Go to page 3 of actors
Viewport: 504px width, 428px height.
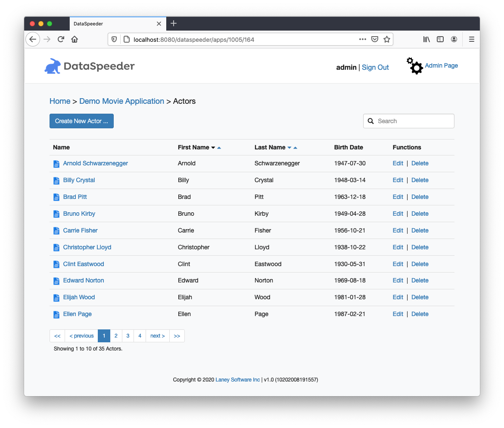tap(128, 336)
